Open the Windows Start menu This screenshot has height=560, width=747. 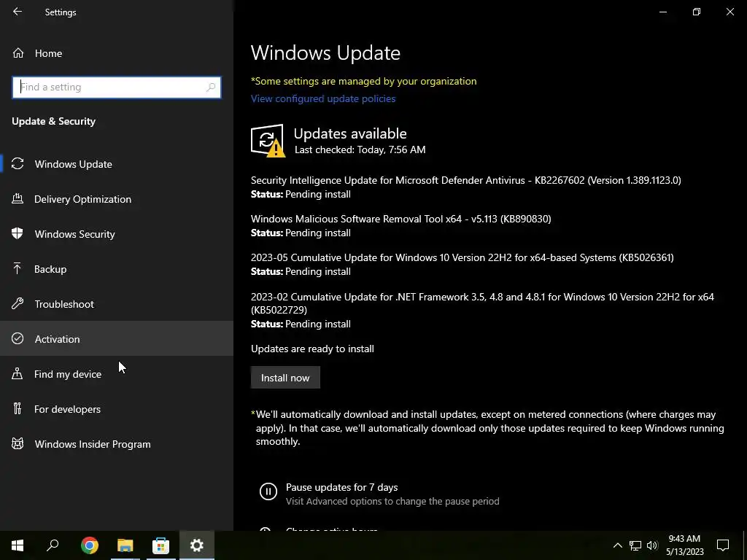[18, 545]
